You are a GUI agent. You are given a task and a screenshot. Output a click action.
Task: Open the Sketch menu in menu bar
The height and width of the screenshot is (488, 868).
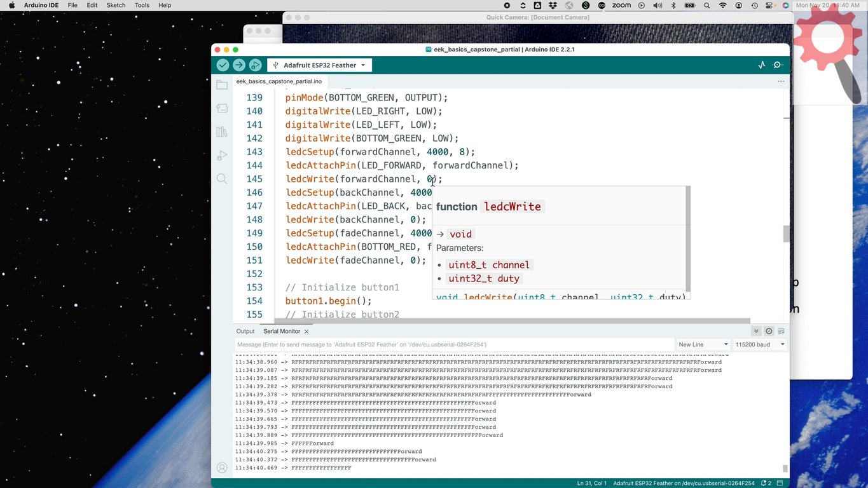coord(116,5)
